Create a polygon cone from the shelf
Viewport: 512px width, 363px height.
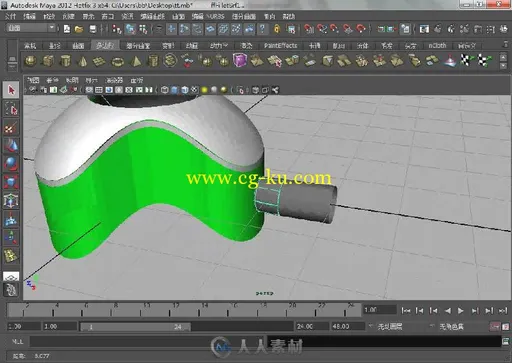tap(82, 61)
